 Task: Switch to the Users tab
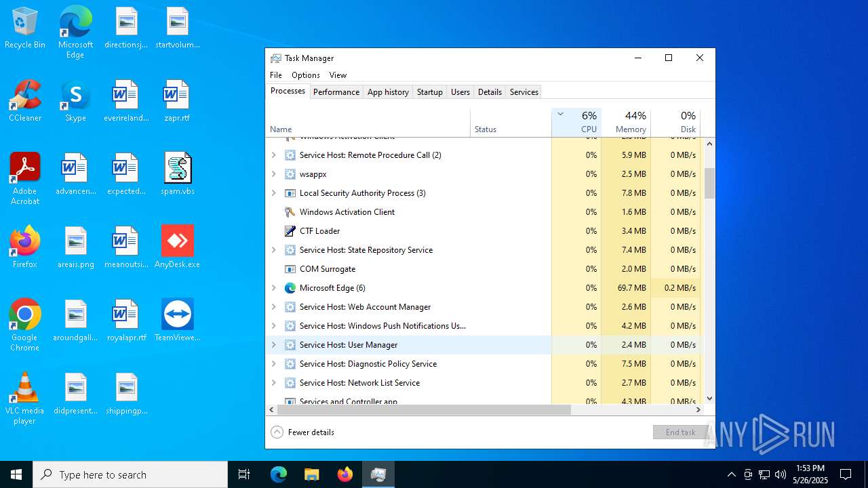[460, 92]
